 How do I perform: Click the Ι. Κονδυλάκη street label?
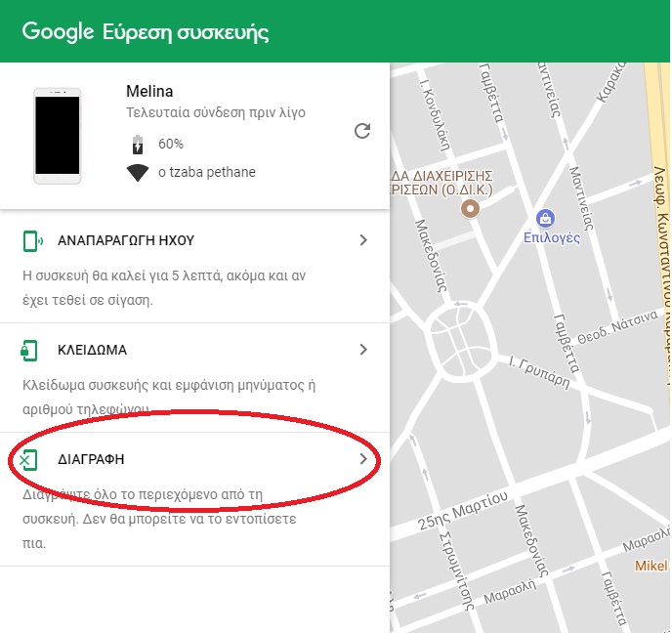tap(436, 115)
